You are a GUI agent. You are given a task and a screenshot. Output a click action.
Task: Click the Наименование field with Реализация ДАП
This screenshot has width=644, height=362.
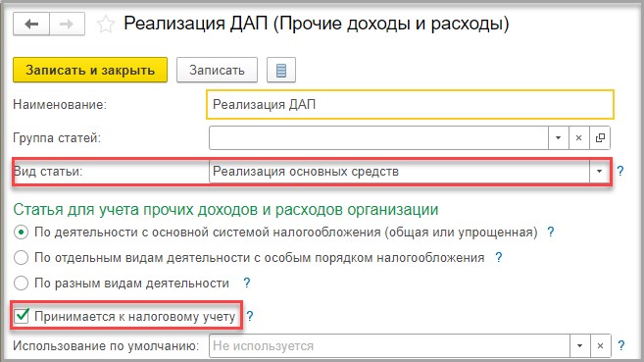coord(410,104)
